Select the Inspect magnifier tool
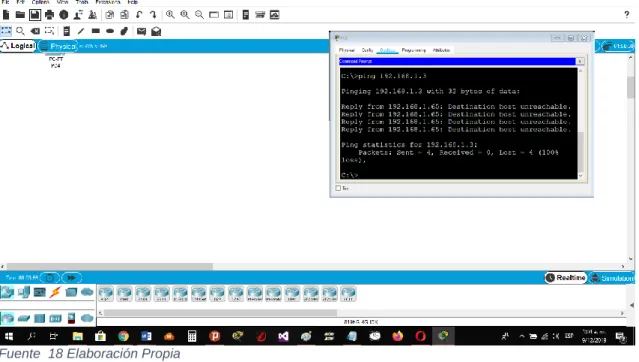This screenshot has width=639, height=362. (x=20, y=31)
